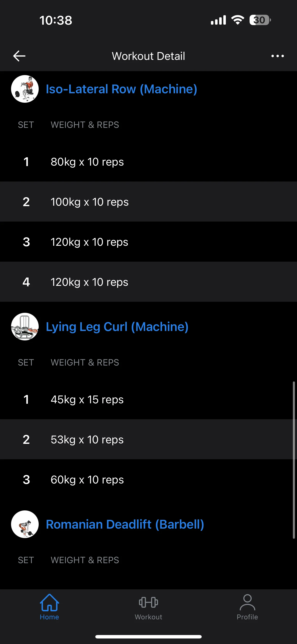
Task: Tap the Romanian Deadlift exercise image
Action: point(25,524)
